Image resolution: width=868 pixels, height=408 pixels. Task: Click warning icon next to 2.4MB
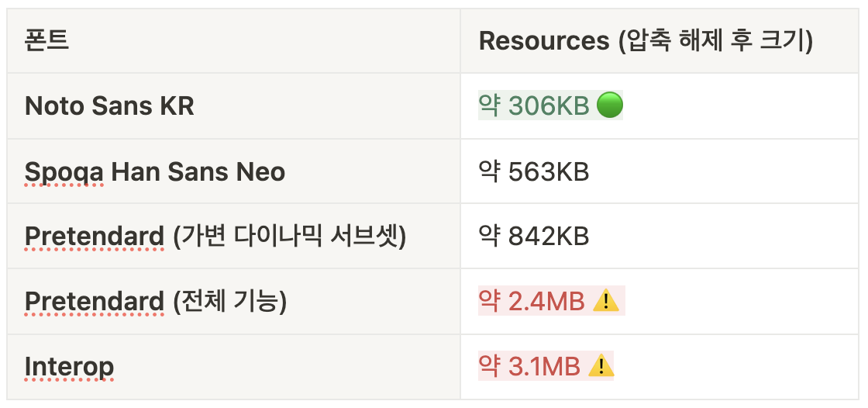pyautogui.click(x=606, y=301)
